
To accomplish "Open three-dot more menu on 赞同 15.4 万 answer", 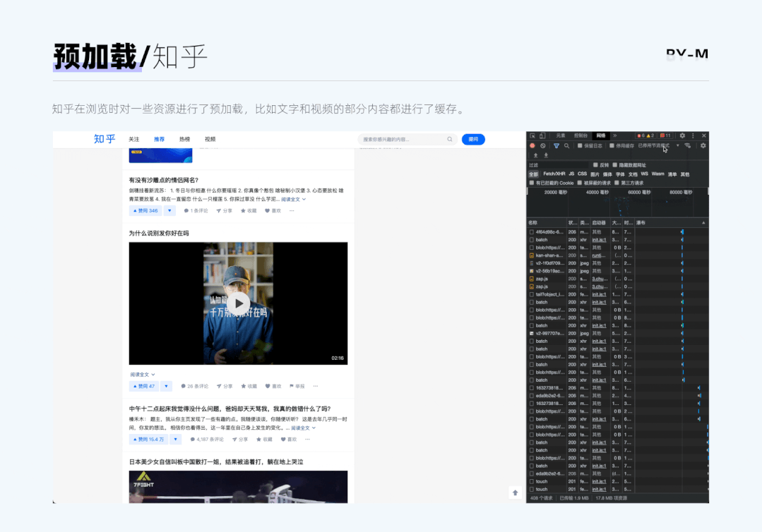I will pos(307,440).
